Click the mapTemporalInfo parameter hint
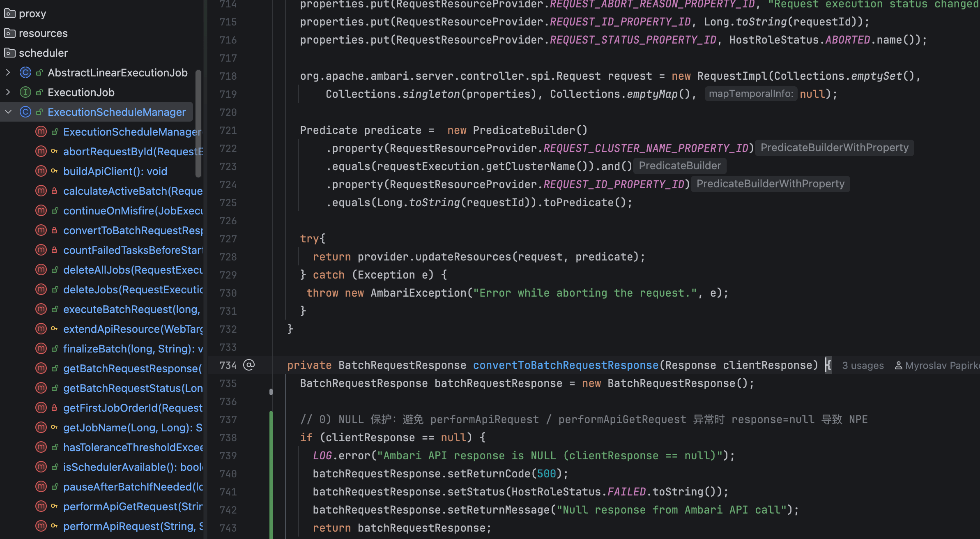Image resolution: width=980 pixels, height=539 pixels. (x=751, y=94)
